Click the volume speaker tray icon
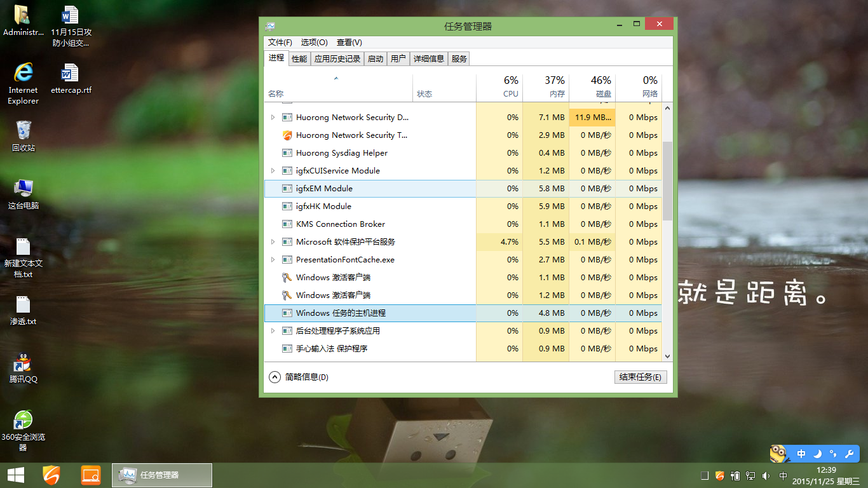Image resolution: width=868 pixels, height=488 pixels. tap(766, 475)
